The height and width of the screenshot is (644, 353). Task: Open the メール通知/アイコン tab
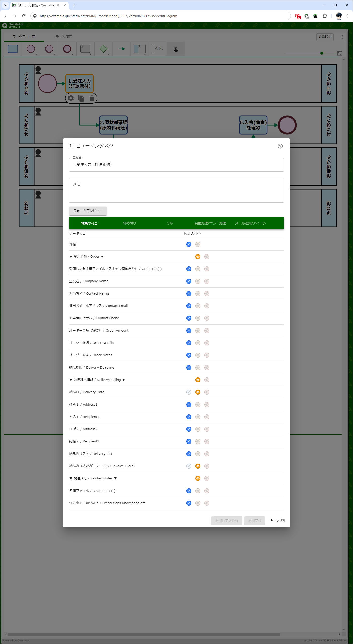click(250, 223)
